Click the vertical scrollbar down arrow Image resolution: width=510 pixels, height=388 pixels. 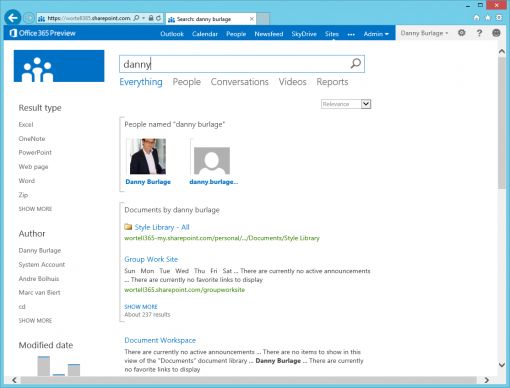click(501, 365)
